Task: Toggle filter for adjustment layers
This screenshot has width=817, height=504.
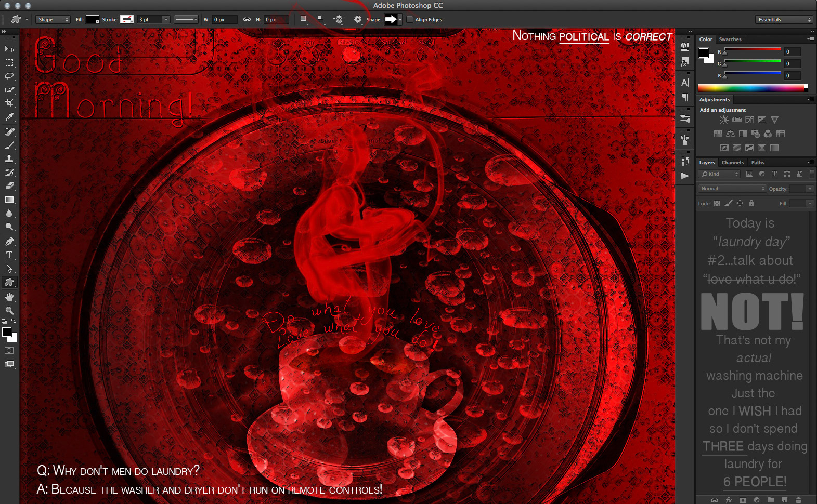Action: click(x=762, y=174)
